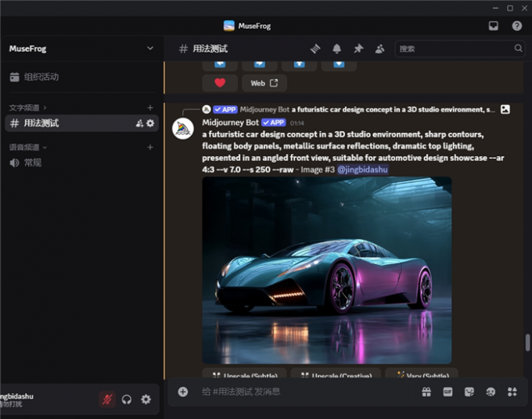Open the futuristic car image

pos(327,270)
